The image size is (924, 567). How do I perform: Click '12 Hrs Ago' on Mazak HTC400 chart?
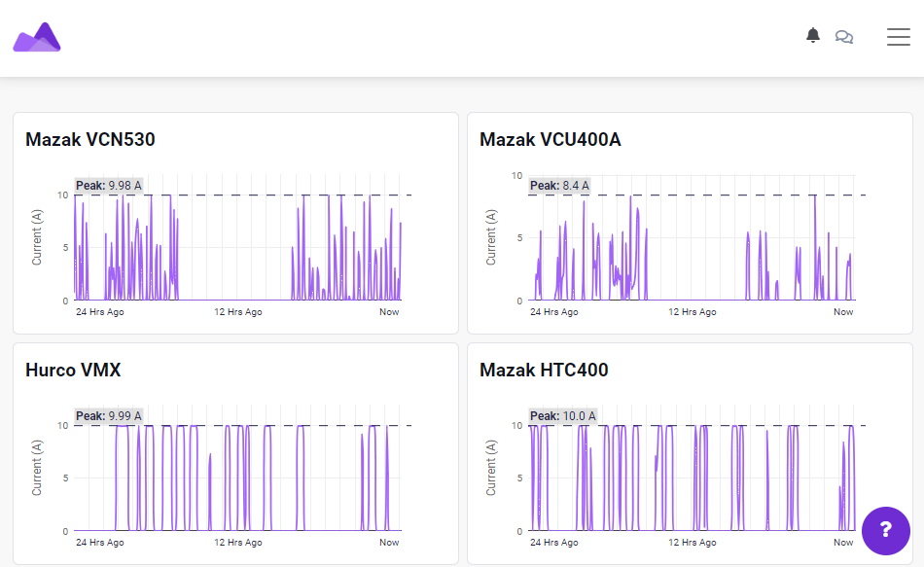[692, 543]
